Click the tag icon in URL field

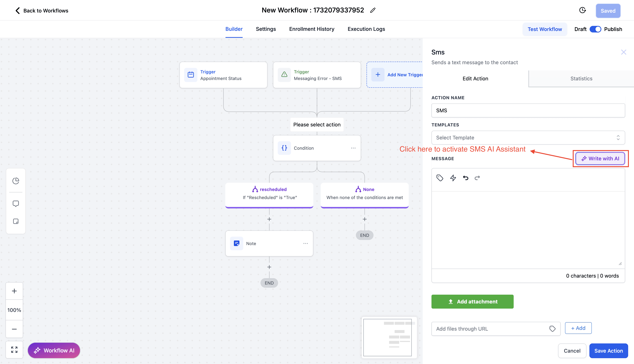tap(553, 329)
